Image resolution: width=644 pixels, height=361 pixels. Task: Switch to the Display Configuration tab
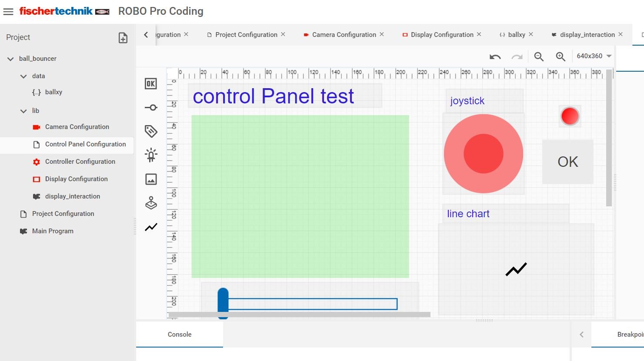(x=442, y=35)
